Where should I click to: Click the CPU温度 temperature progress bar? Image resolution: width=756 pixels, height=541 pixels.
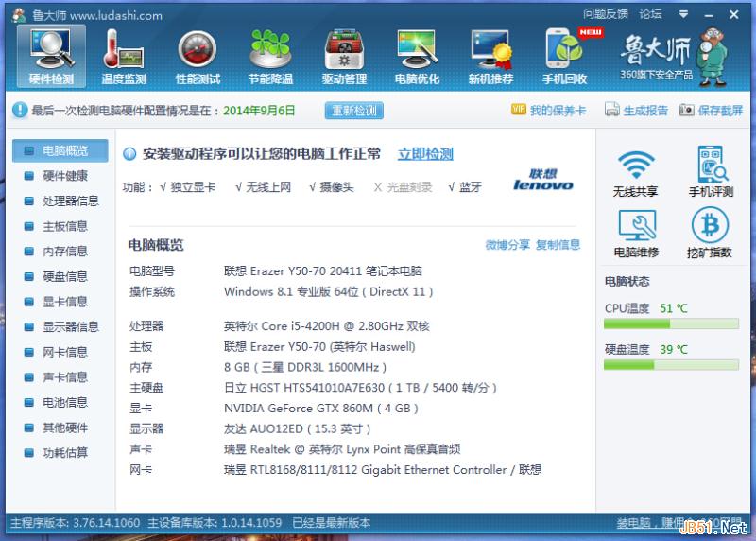[671, 323]
